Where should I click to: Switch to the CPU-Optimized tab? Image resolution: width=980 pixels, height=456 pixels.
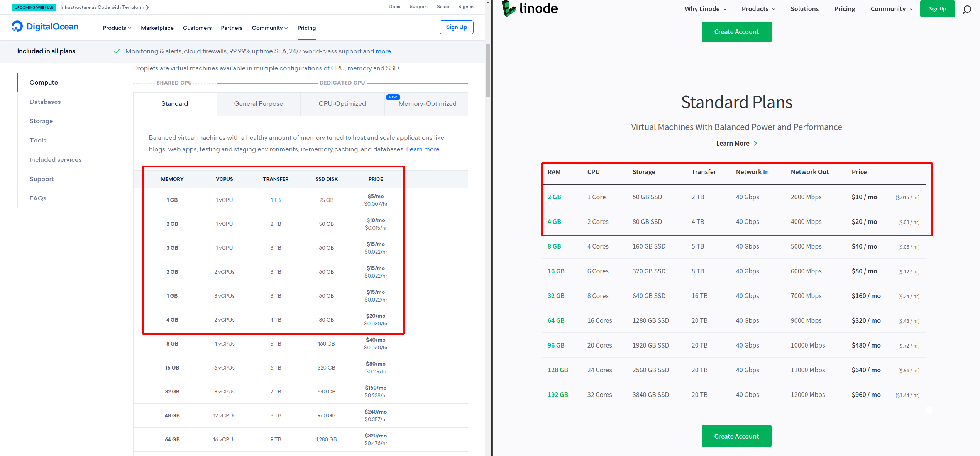pos(342,103)
